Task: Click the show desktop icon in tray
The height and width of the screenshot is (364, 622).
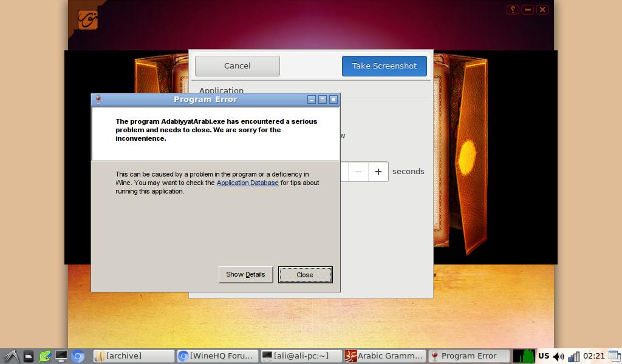Action: [615, 356]
